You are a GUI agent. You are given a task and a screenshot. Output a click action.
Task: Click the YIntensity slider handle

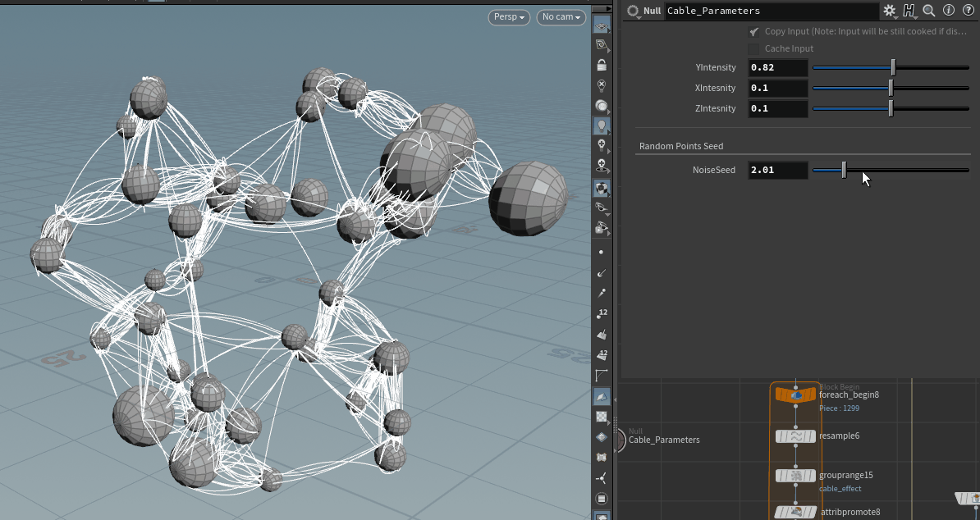(x=893, y=67)
